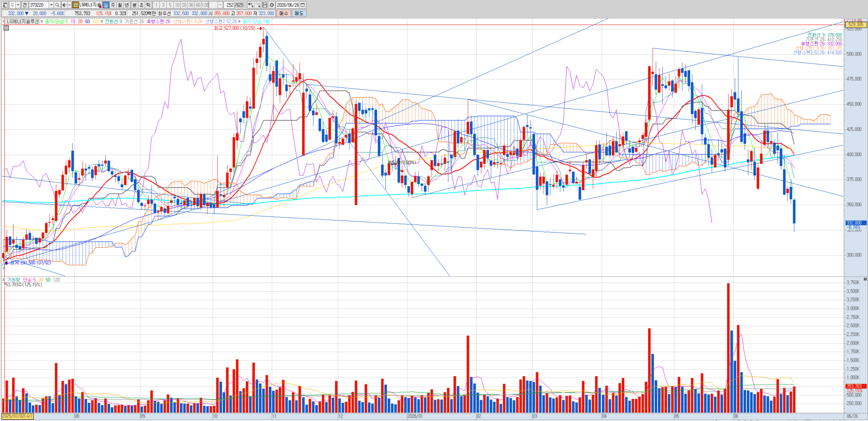This screenshot has height=421, width=868.
Task: Click the 선행스팬2 52,26 legend label
Action: (221, 21)
